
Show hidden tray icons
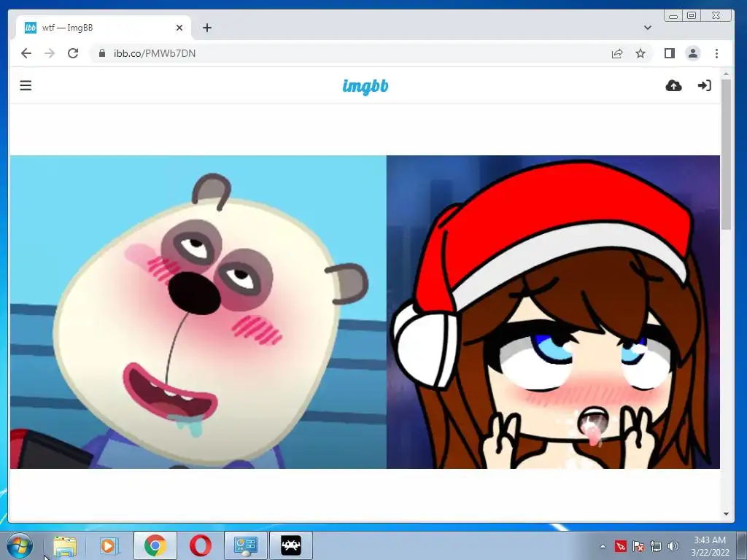coord(603,546)
